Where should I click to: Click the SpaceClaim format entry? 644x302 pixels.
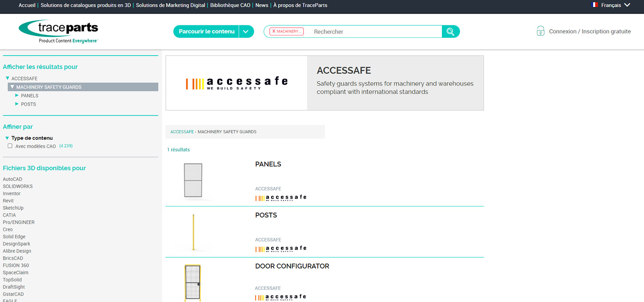point(16,273)
